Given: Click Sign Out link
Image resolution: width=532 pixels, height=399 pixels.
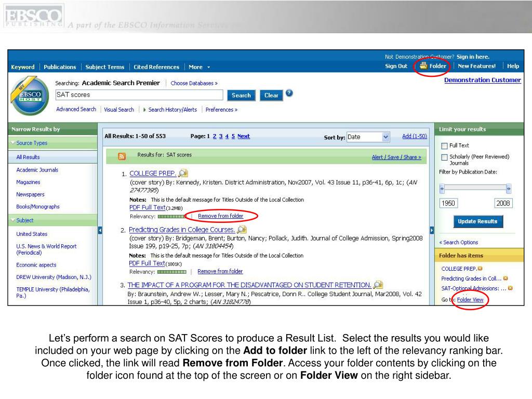Looking at the screenshot, I should [x=396, y=66].
